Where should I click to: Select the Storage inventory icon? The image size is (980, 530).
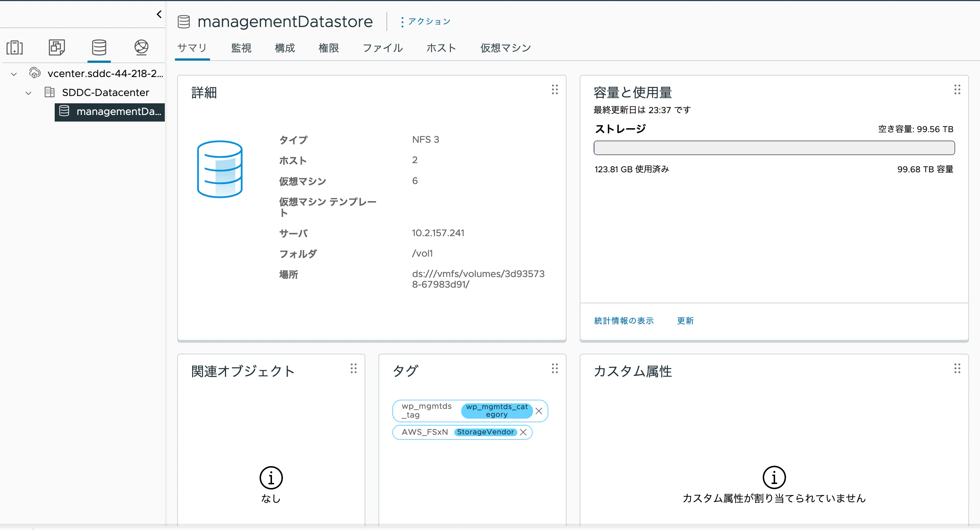99,47
